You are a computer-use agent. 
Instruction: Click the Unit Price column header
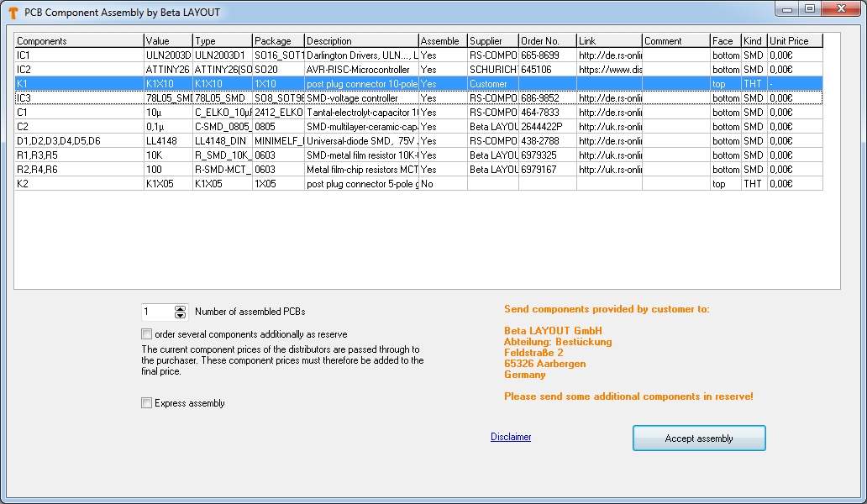point(794,41)
